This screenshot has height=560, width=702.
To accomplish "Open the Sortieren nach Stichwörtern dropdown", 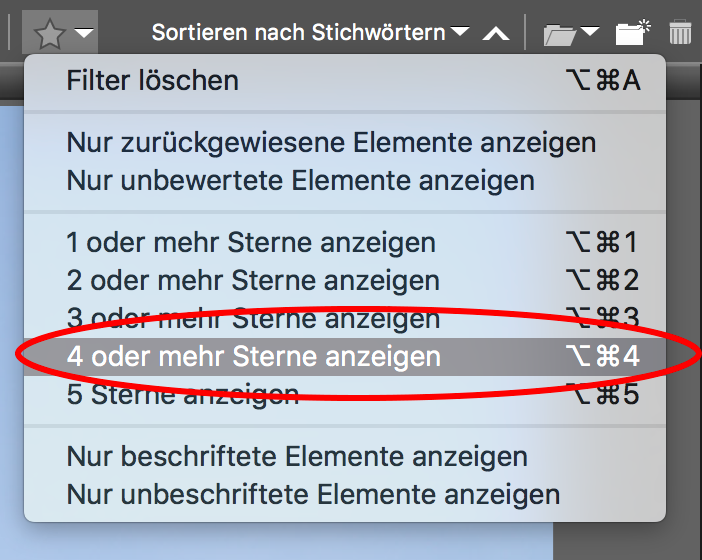I will pyautogui.click(x=310, y=33).
